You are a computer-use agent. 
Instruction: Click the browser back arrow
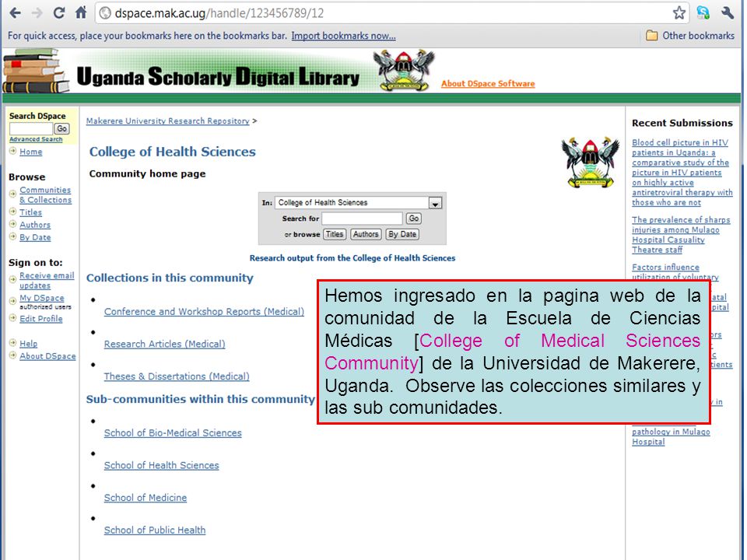coord(16,13)
